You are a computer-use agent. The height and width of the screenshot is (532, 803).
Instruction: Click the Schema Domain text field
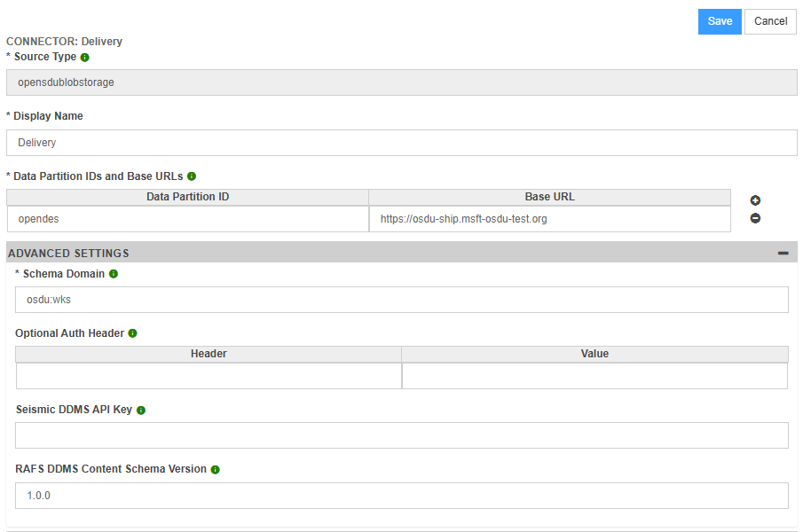[401, 300]
